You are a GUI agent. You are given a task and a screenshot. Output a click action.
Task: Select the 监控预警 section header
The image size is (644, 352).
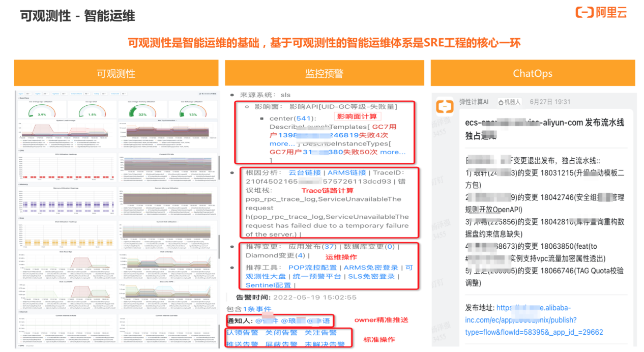(325, 73)
